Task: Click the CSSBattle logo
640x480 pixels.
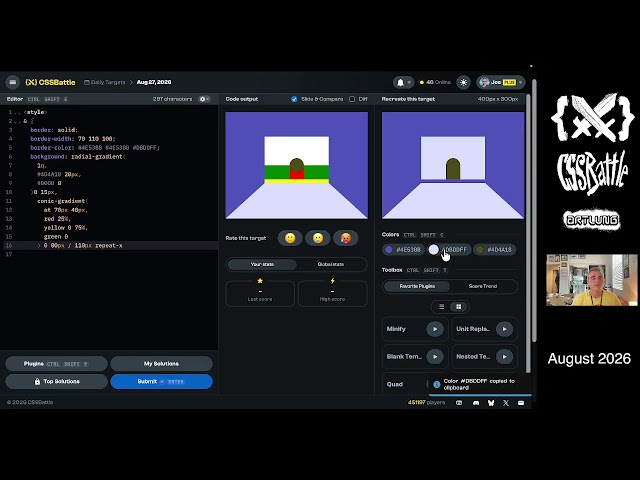Action: pos(50,82)
